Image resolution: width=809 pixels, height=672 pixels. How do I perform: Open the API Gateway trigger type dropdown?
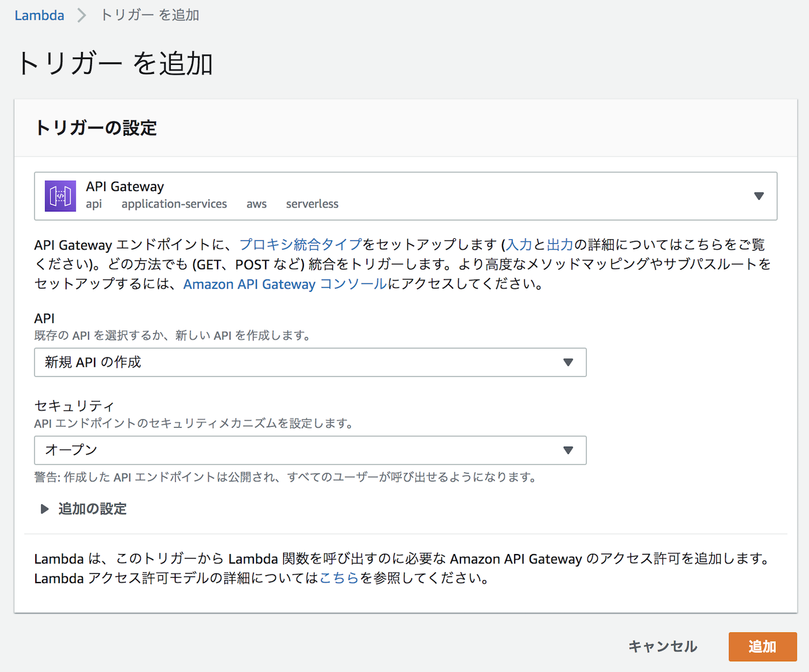[x=406, y=196]
